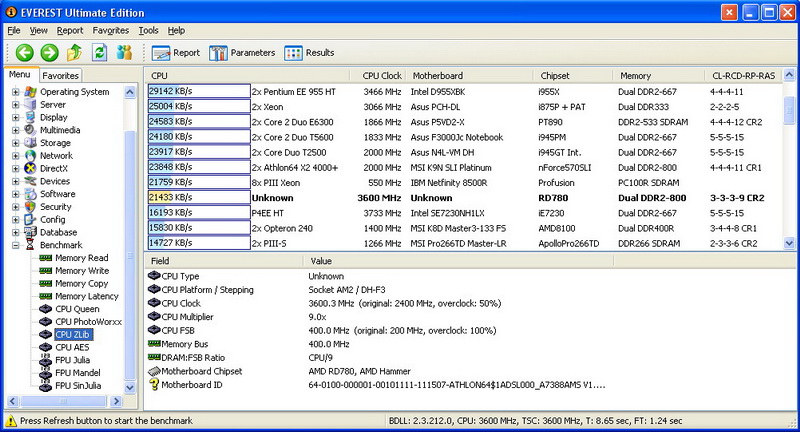Expand the Display tree node
This screenshot has height=432, width=800.
16,117
